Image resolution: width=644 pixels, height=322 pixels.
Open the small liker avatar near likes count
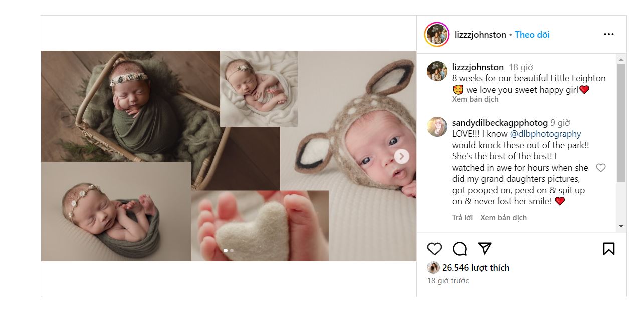click(x=433, y=268)
